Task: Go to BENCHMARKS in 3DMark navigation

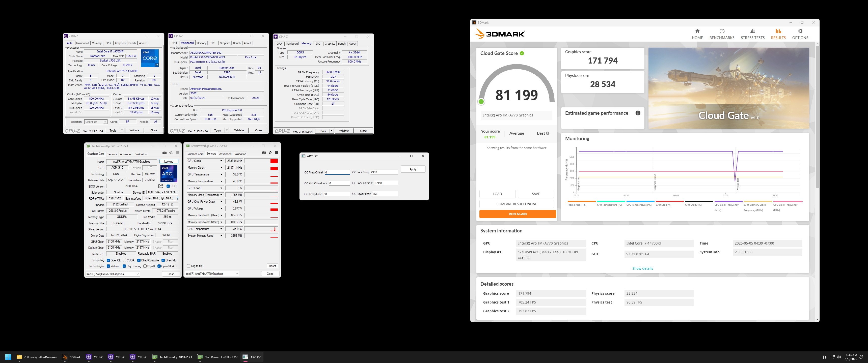Action: 722,34
